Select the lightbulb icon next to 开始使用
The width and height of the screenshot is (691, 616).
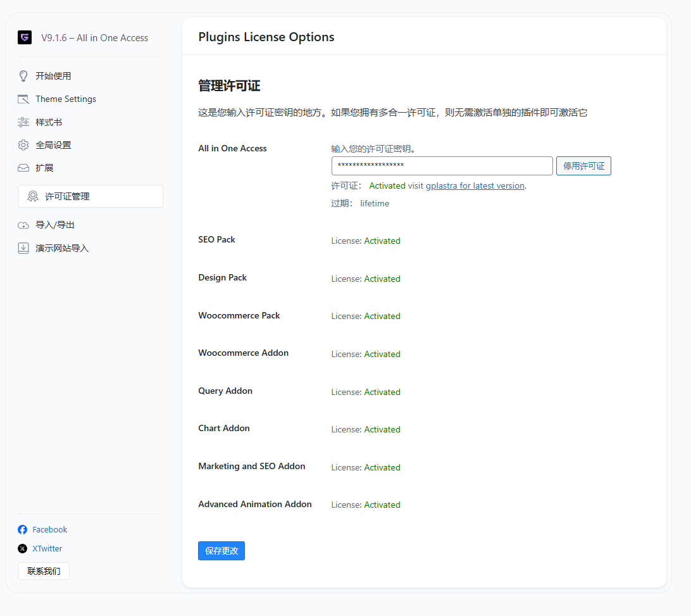[x=23, y=75]
